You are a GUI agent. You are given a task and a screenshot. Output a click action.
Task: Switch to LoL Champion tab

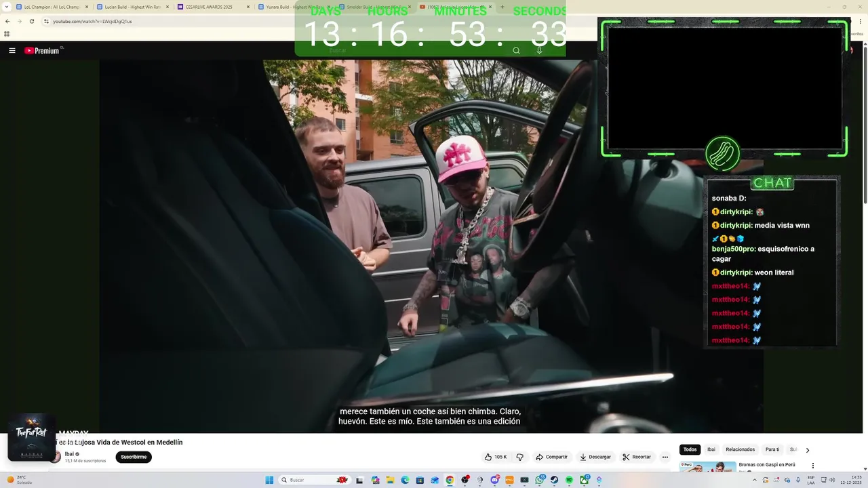pos(52,7)
